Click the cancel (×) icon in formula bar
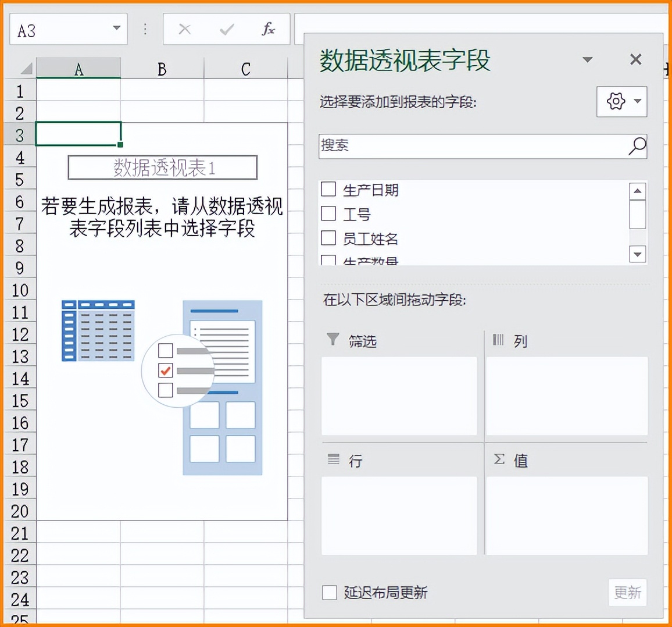Screen dimensions: 672x627 coord(184,29)
